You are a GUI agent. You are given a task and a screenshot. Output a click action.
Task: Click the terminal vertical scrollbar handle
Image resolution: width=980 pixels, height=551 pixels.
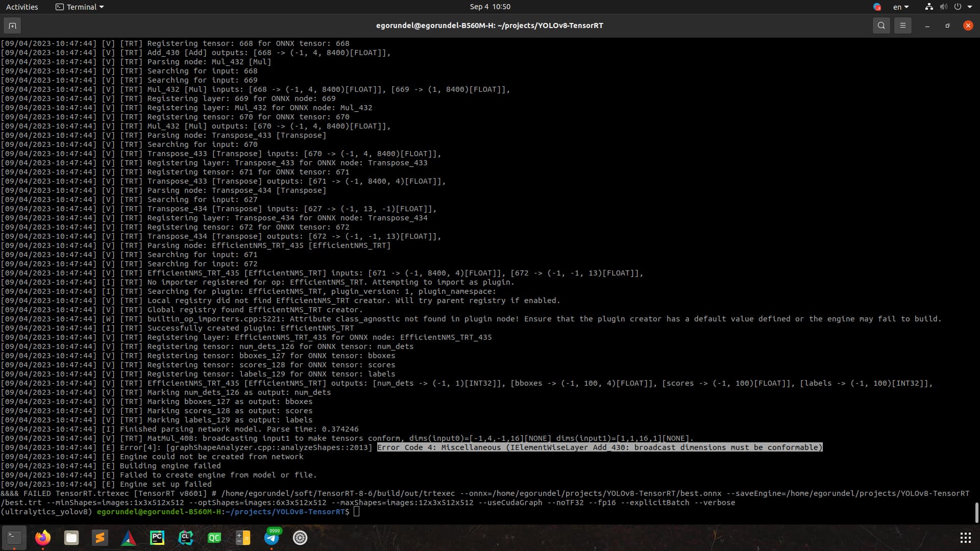pyautogui.click(x=976, y=512)
